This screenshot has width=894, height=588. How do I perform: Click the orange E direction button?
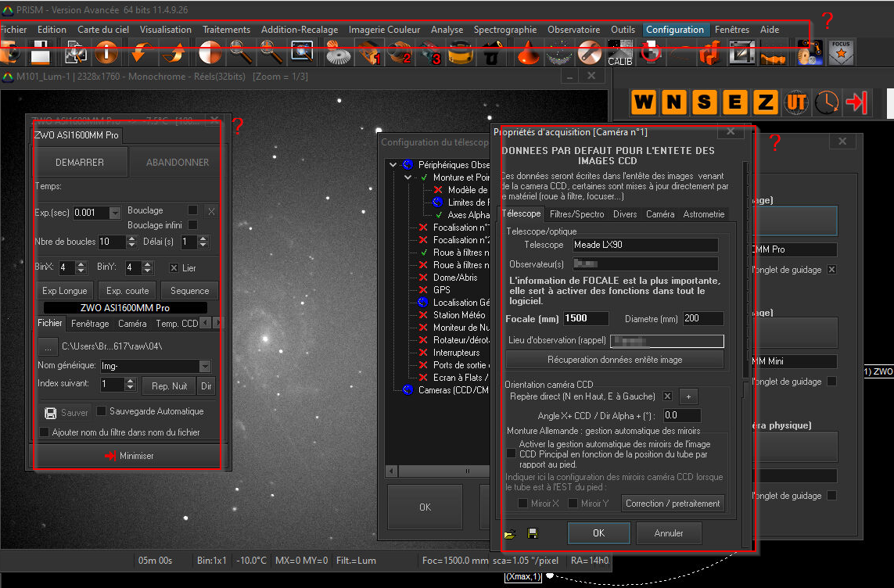[x=735, y=102]
